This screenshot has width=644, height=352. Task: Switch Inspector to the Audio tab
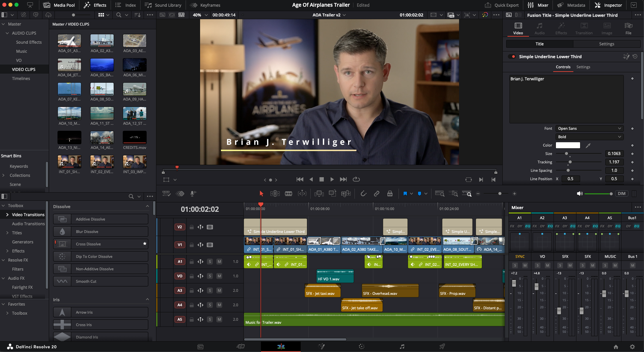click(x=539, y=29)
